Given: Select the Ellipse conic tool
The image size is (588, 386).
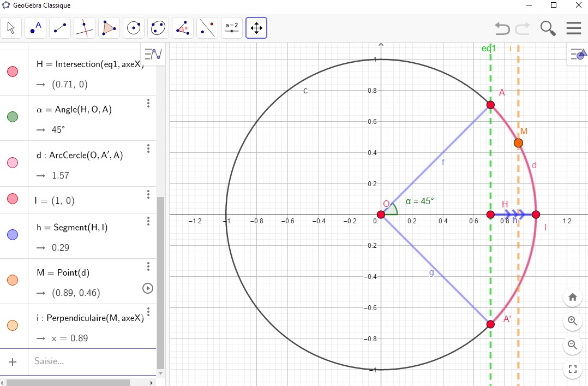Looking at the screenshot, I should pyautogui.click(x=158, y=28).
